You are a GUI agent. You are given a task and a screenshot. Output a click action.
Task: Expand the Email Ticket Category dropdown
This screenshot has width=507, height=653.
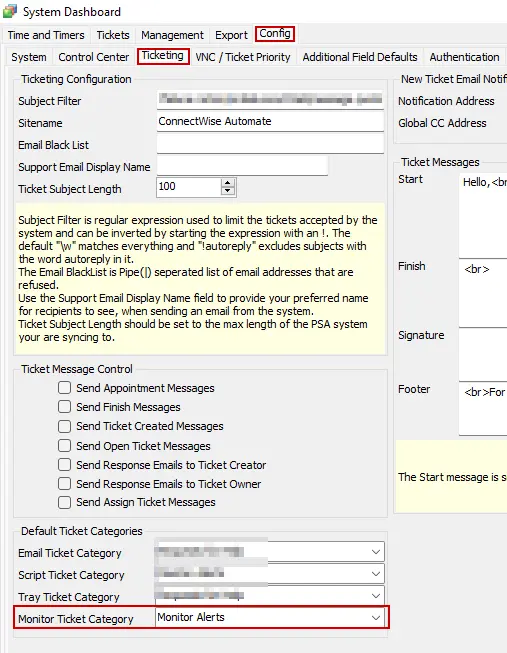(375, 552)
